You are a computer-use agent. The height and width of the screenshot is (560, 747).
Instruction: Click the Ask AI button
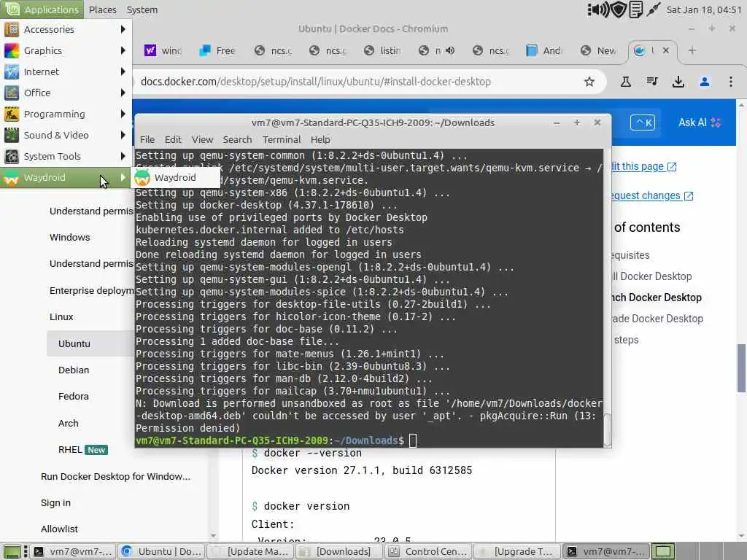click(699, 122)
